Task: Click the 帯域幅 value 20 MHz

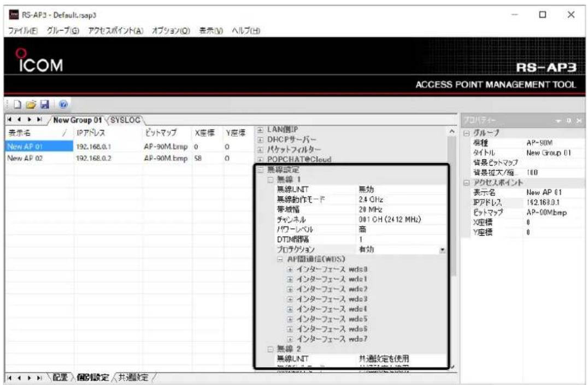Action: 401,209
